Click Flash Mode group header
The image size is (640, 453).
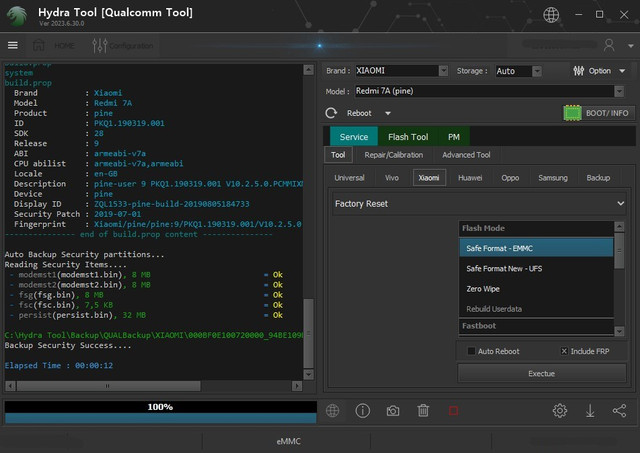click(536, 228)
